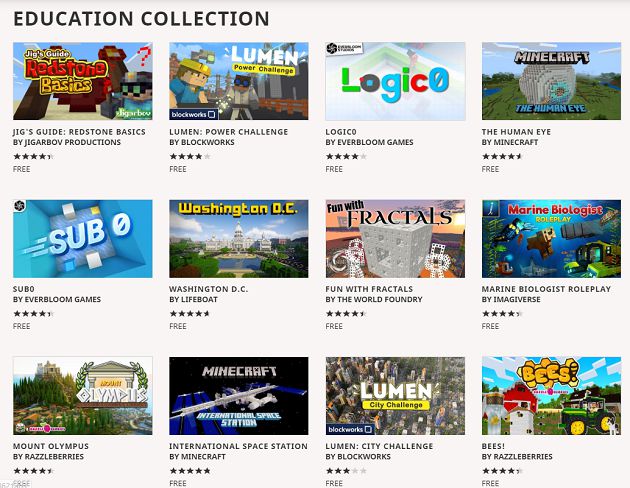630x488 pixels.
Task: Open The Human Eye thumbnail image
Action: click(551, 81)
